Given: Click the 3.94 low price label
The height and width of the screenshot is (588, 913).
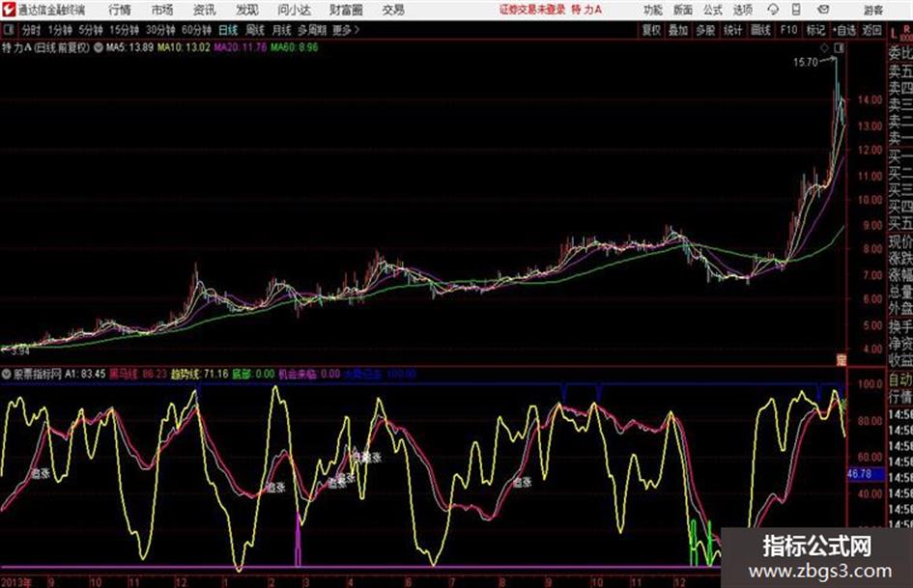Looking at the screenshot, I should pyautogui.click(x=19, y=351).
